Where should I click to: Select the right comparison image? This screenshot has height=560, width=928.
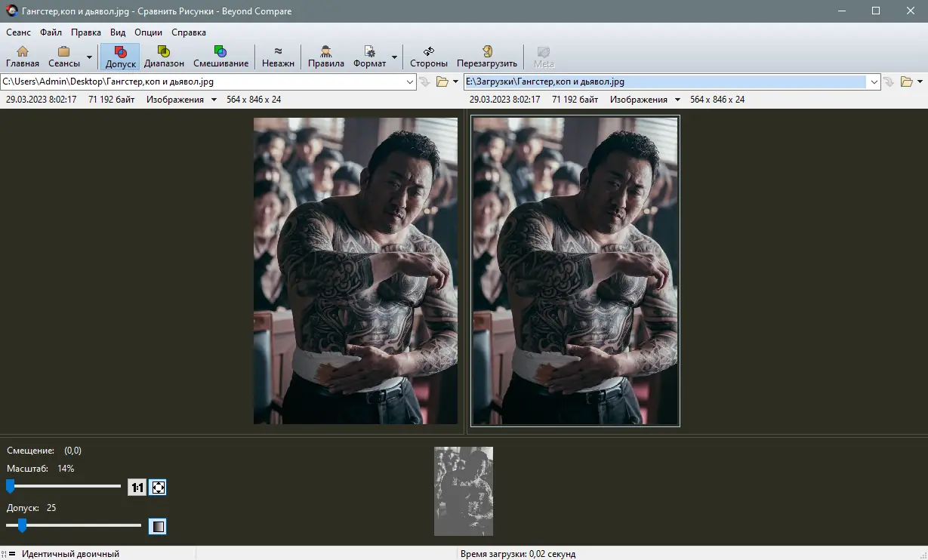pos(575,271)
